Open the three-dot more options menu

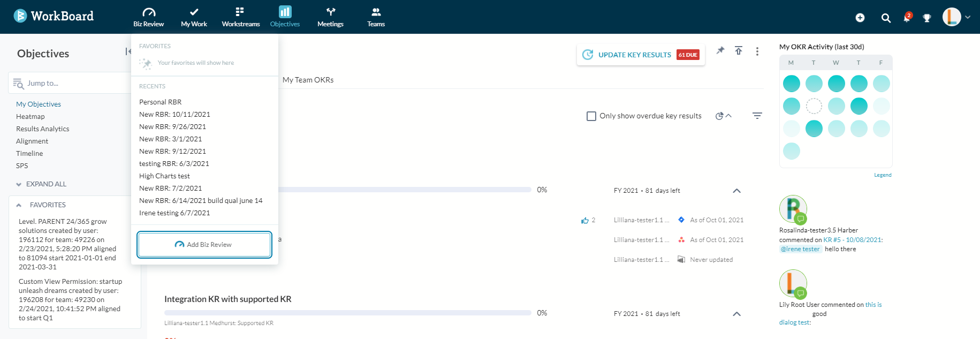(757, 51)
